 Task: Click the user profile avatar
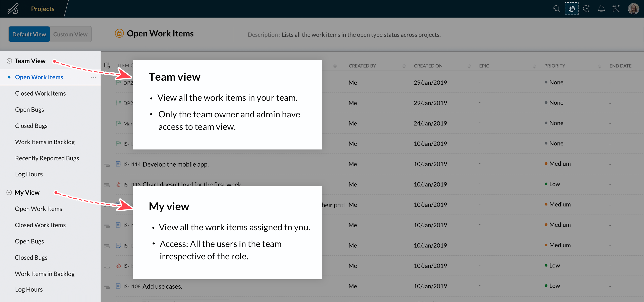pos(633,9)
